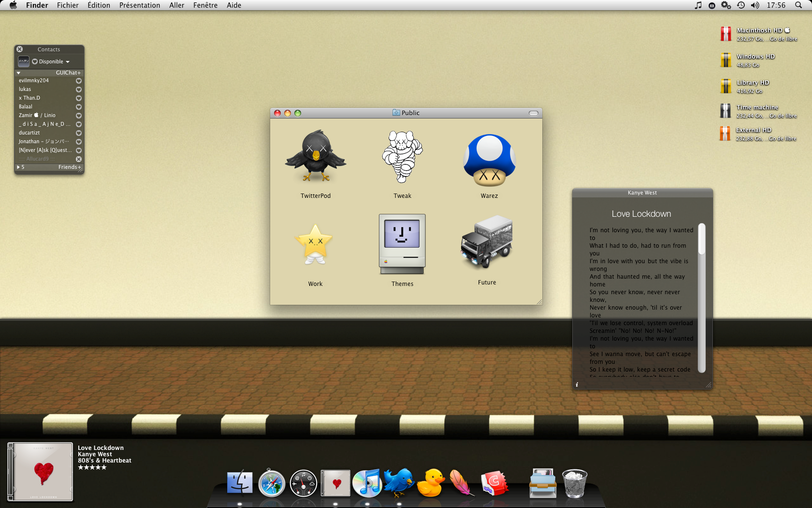Open the Warez mushroom icon
This screenshot has width=812, height=508.
coord(489,160)
